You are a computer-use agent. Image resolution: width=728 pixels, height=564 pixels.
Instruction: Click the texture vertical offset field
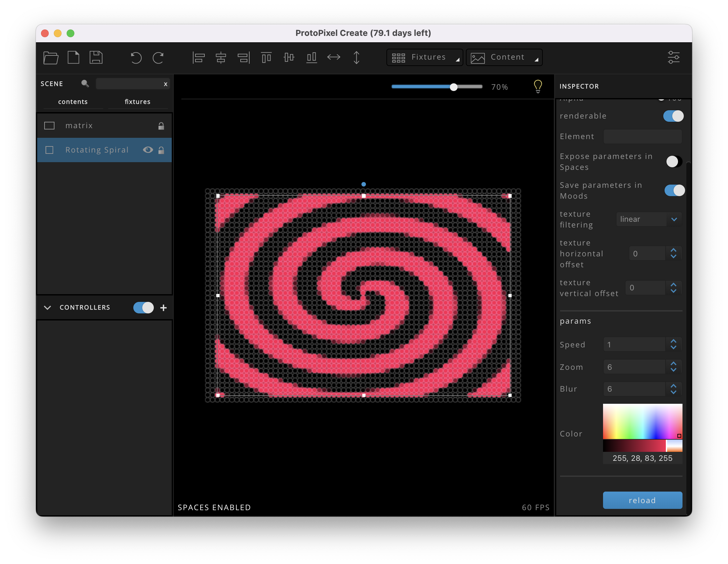point(645,288)
